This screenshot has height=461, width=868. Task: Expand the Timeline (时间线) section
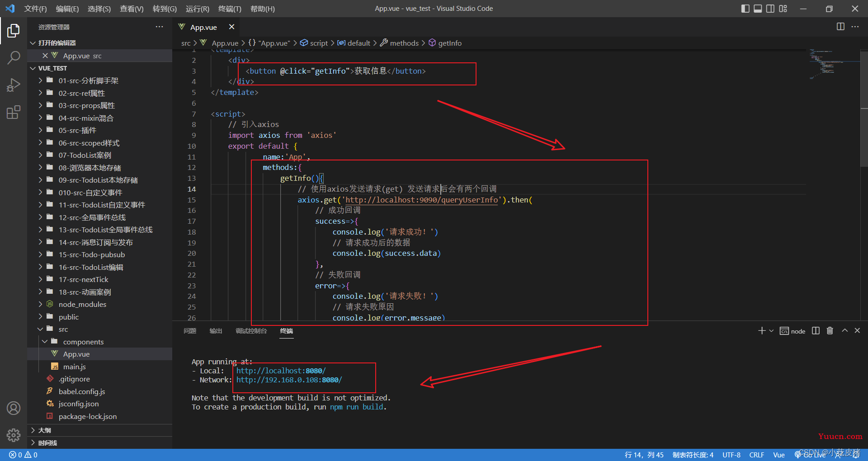99,443
